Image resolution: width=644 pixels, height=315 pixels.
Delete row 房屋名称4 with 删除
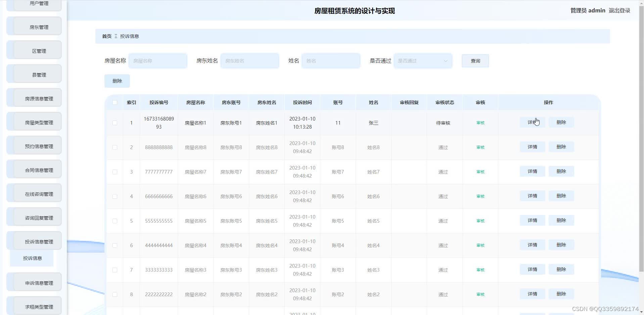coord(561,245)
